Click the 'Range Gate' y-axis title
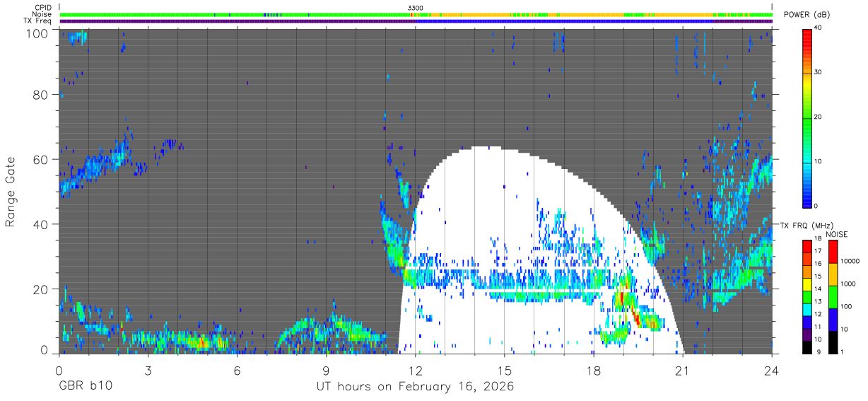Viewport: 868px width, 401px height. [x=11, y=192]
